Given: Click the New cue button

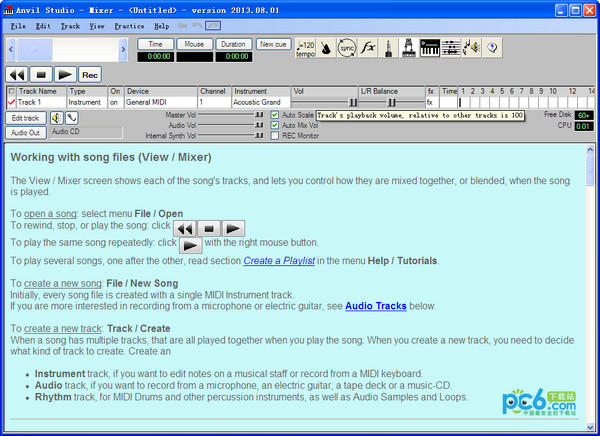Looking at the screenshot, I should coord(273,44).
